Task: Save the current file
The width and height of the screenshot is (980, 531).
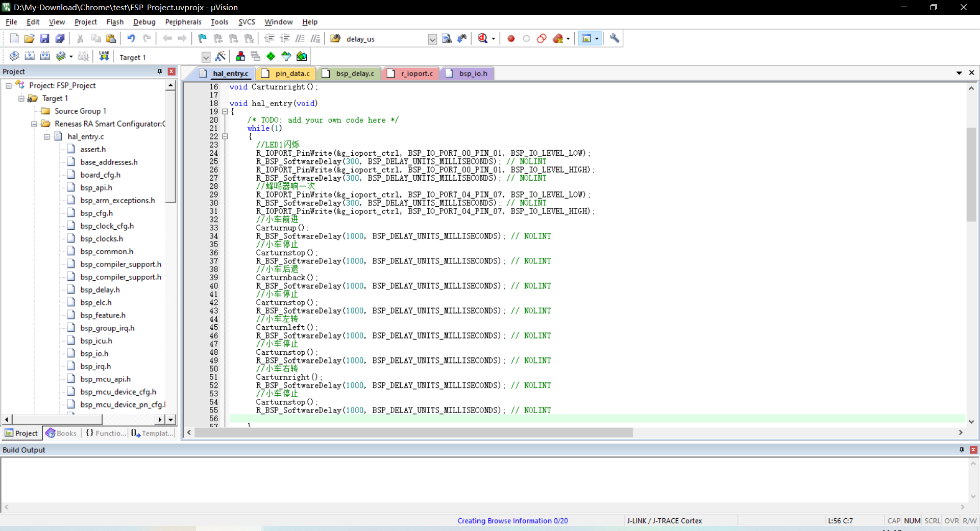Action: pos(44,38)
